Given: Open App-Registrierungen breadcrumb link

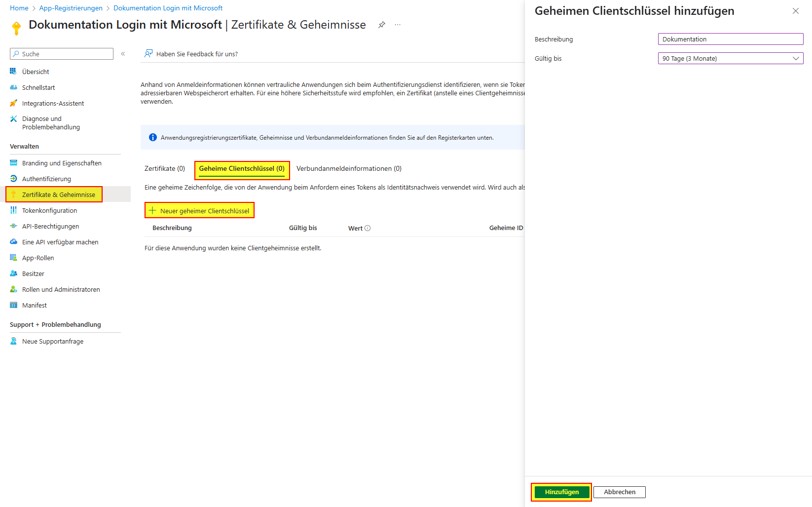Looking at the screenshot, I should pos(71,8).
